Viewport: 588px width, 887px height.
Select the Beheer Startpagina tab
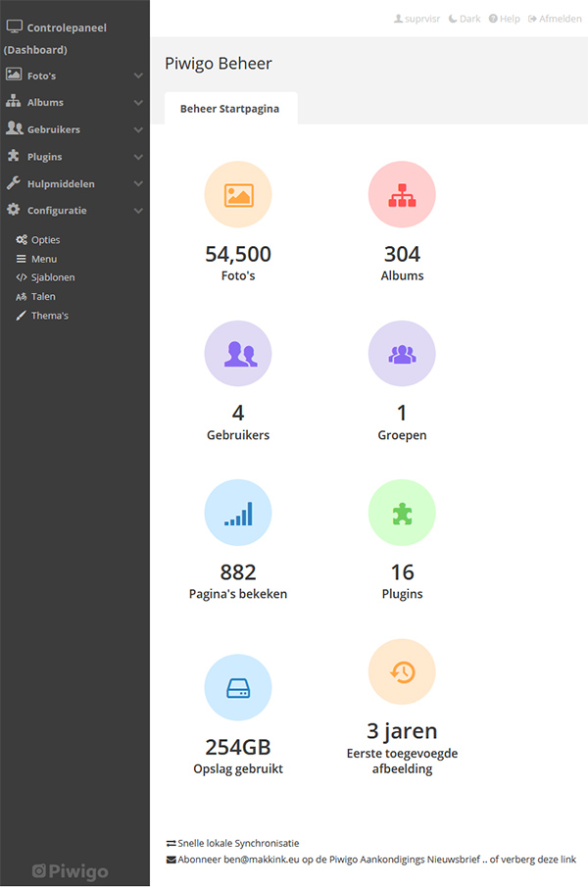[230, 108]
